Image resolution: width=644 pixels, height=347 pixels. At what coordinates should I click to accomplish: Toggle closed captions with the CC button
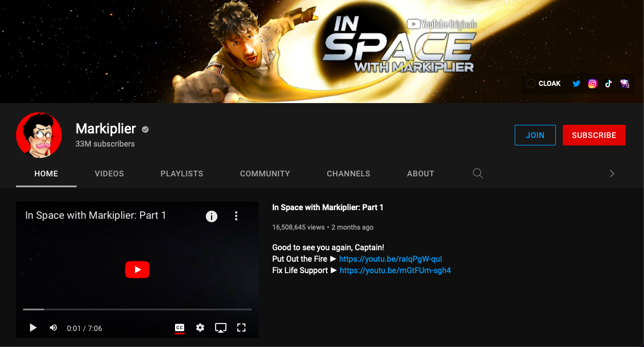(180, 328)
